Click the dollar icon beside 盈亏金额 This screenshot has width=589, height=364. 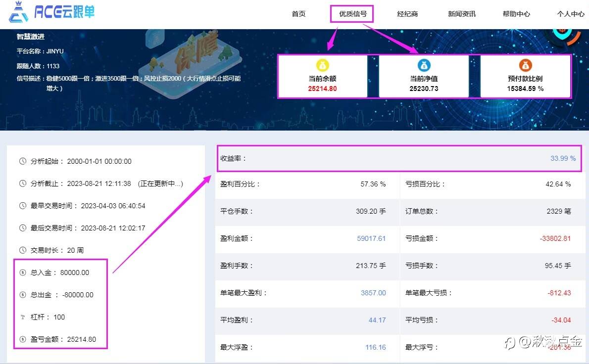click(23, 339)
